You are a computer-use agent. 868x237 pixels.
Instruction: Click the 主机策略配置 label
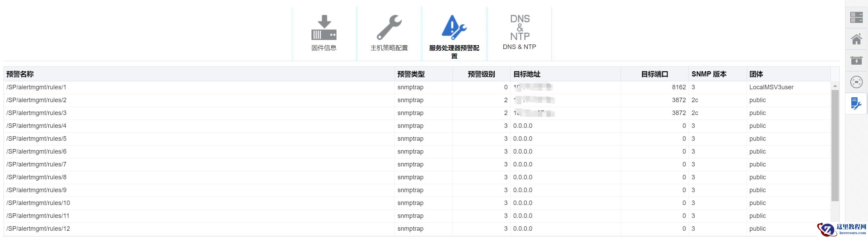point(389,48)
